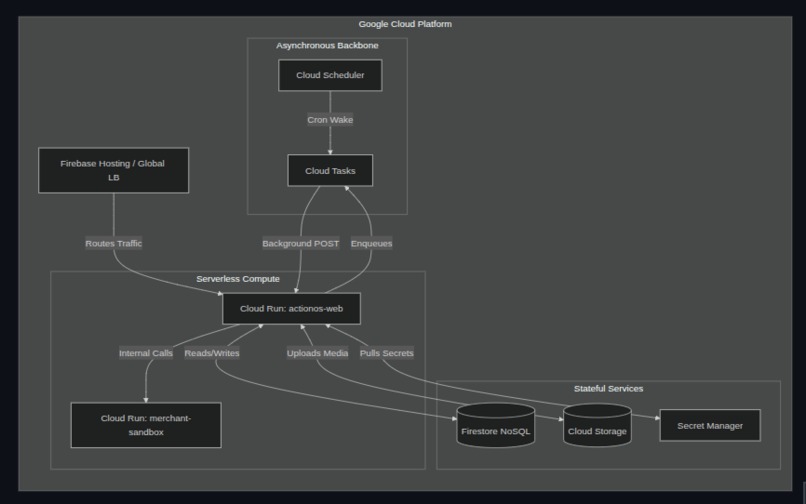
Task: Click the 'Reads/Writes' edge label
Action: 212,353
